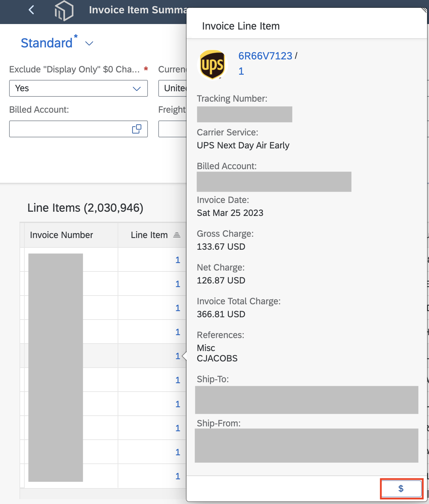Click the Invoice Number column header
The height and width of the screenshot is (504, 429).
coord(61,235)
